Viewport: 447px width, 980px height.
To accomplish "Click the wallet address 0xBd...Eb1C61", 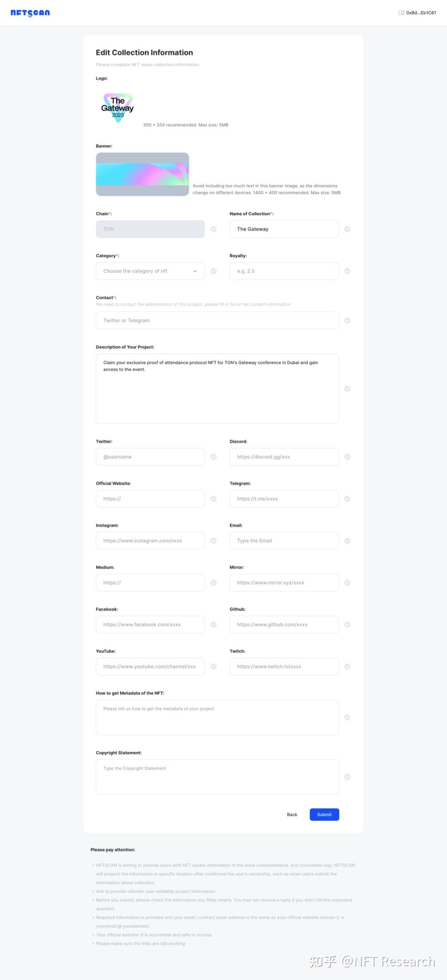I will pyautogui.click(x=421, y=13).
